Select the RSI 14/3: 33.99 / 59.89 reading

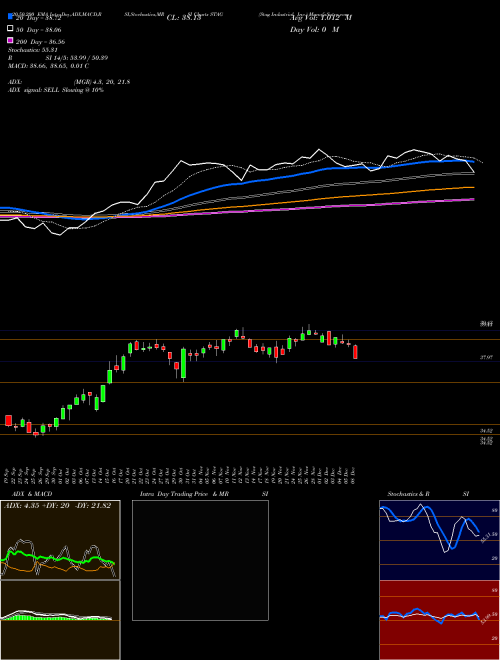click(x=58, y=58)
